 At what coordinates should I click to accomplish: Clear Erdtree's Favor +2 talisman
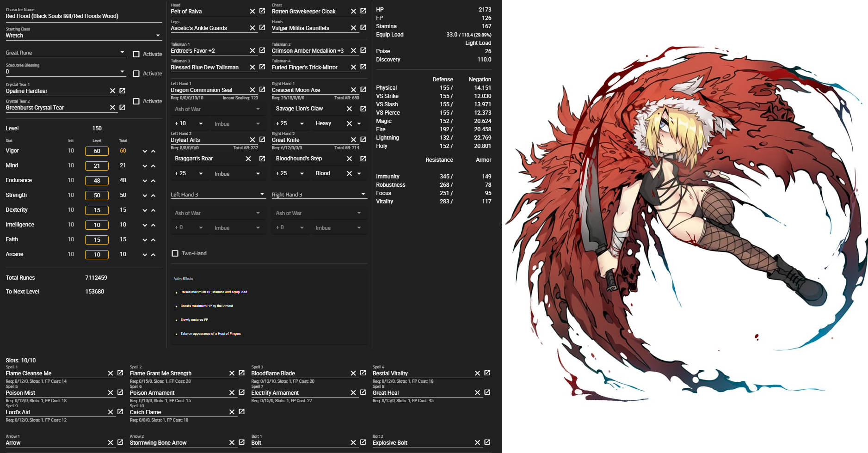(252, 50)
